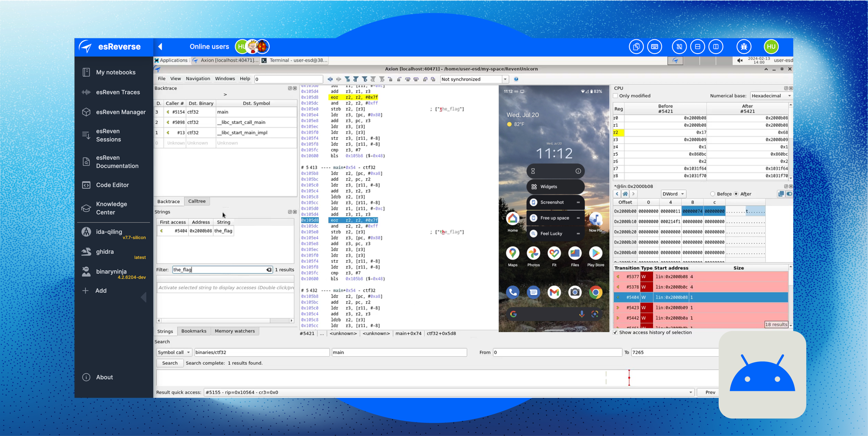Switch to the Memory watchers tab
The width and height of the screenshot is (868, 436).
(235, 331)
